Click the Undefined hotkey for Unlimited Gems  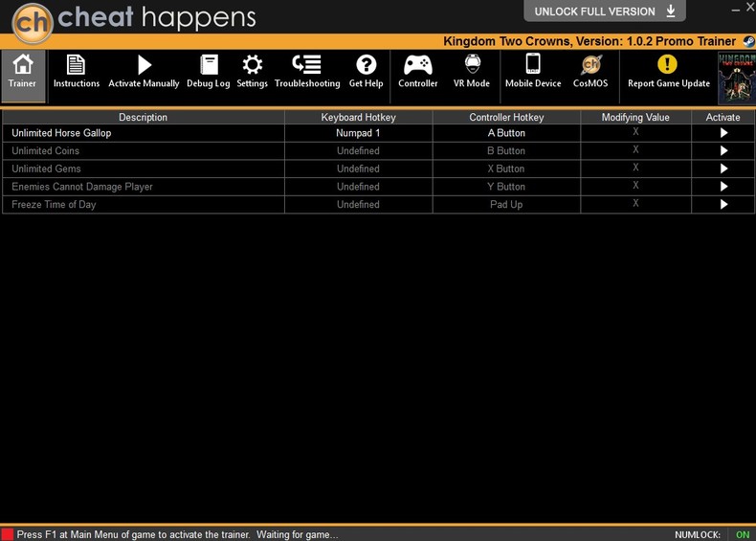pos(358,169)
